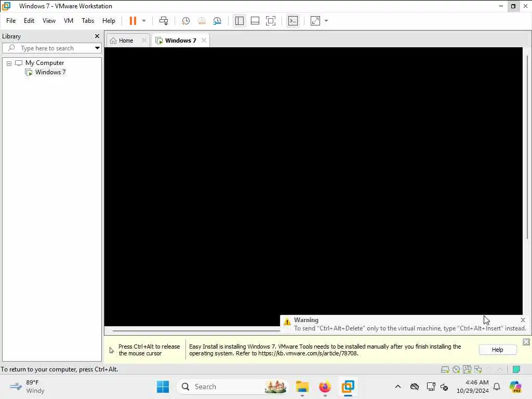Click the horizontal scrollbar under console

[196, 330]
